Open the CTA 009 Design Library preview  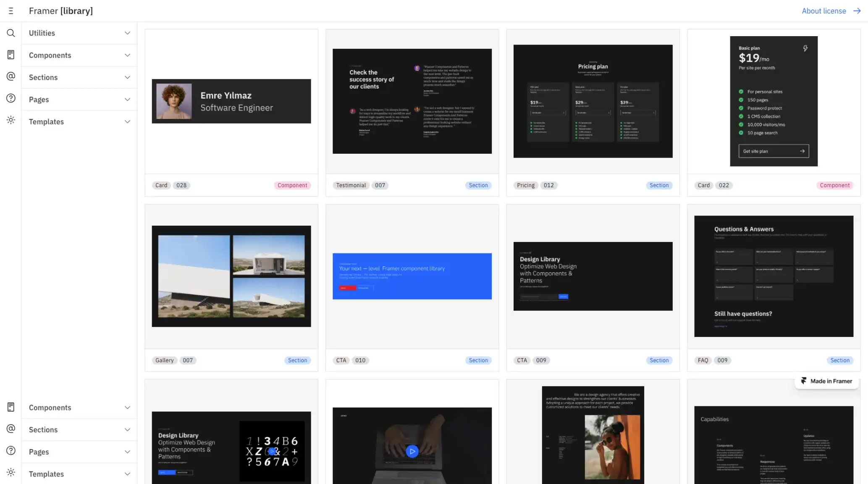tap(593, 276)
